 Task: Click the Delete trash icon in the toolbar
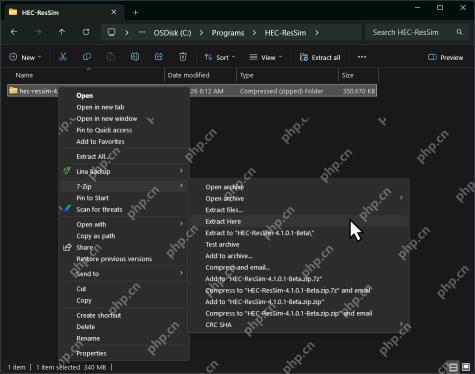click(183, 57)
